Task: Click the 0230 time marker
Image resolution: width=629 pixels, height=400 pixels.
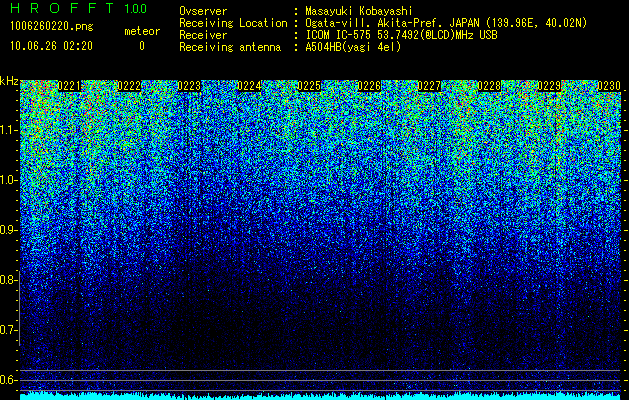Action: [609, 86]
